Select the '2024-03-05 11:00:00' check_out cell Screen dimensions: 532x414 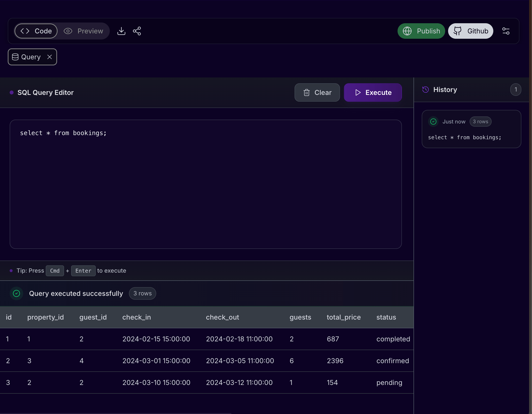[240, 361]
